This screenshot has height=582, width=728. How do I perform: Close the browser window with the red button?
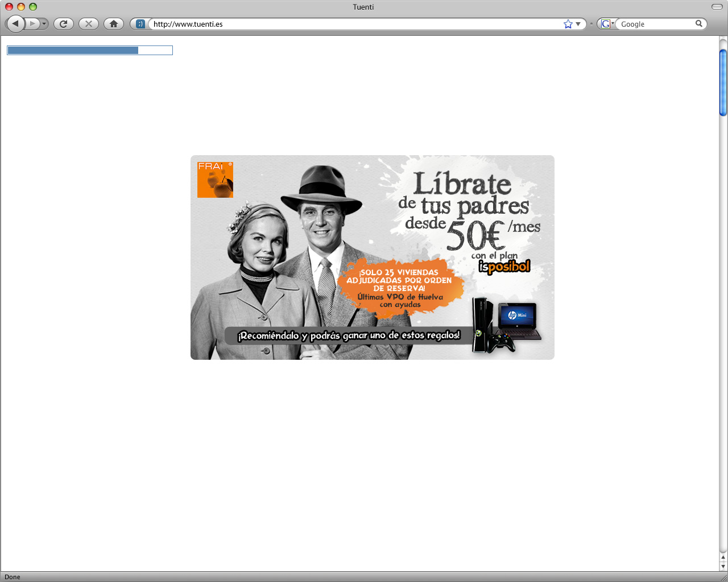(x=9, y=7)
